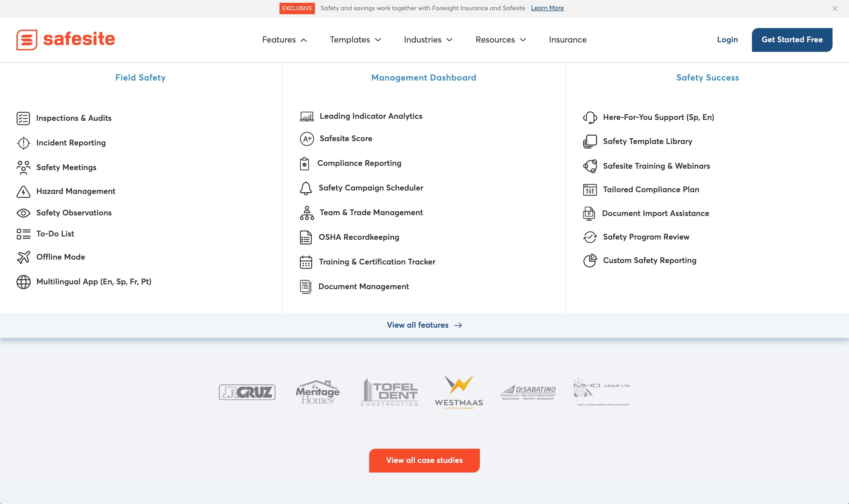The height and width of the screenshot is (504, 849).
Task: Click the Get Started Free button
Action: click(x=792, y=40)
